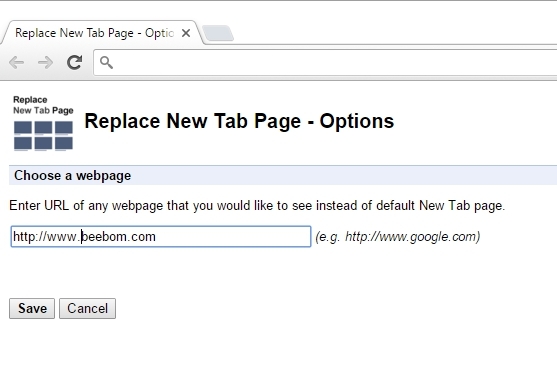Click the 'beebom.com' text in URL field
Viewport: 557px width, 369px height.
(x=119, y=237)
